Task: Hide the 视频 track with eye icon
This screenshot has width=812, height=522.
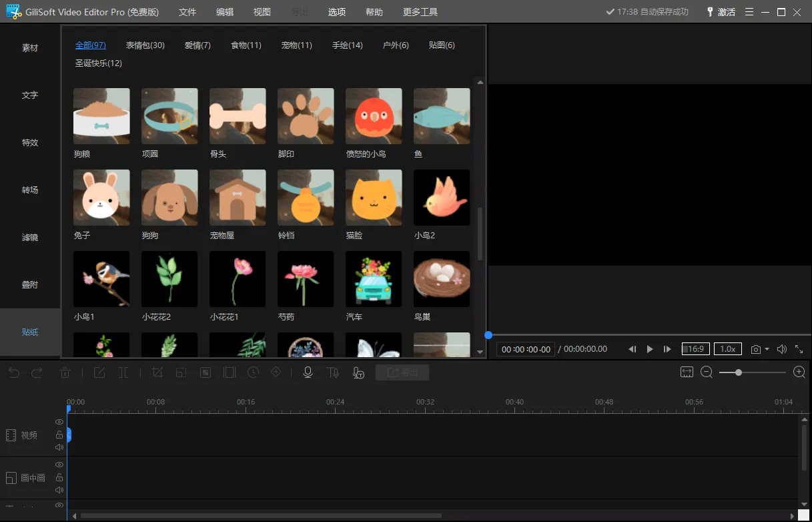Action: coord(59,422)
